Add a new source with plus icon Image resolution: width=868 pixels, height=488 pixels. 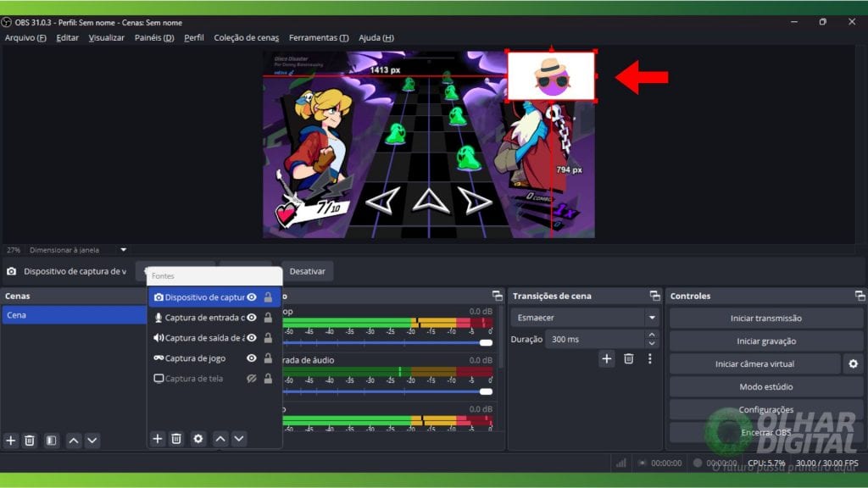[x=157, y=439]
